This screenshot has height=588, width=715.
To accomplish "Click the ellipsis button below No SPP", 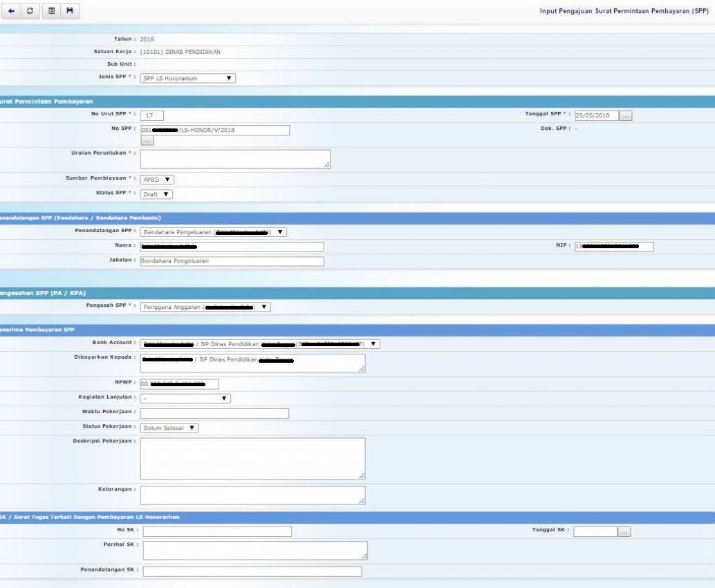I will click(x=147, y=141).
